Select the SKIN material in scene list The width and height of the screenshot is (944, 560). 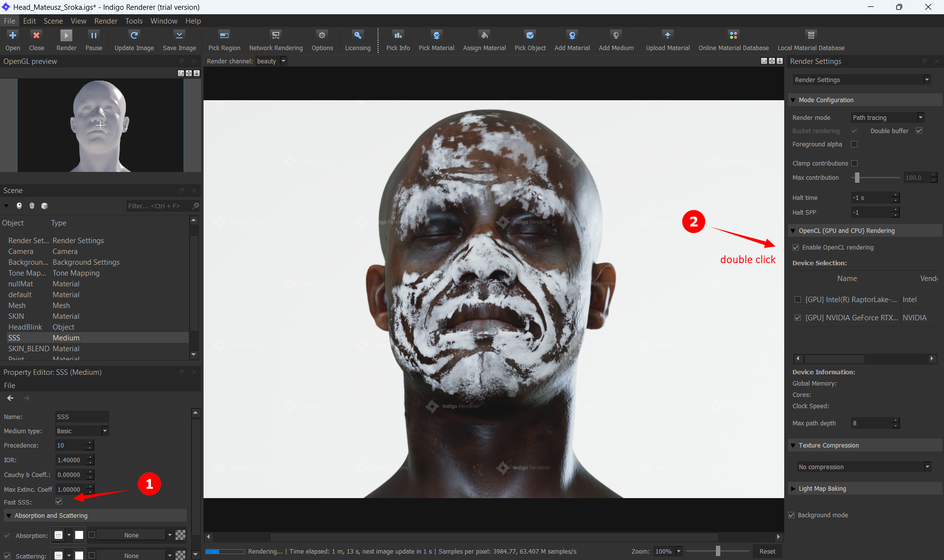(16, 316)
